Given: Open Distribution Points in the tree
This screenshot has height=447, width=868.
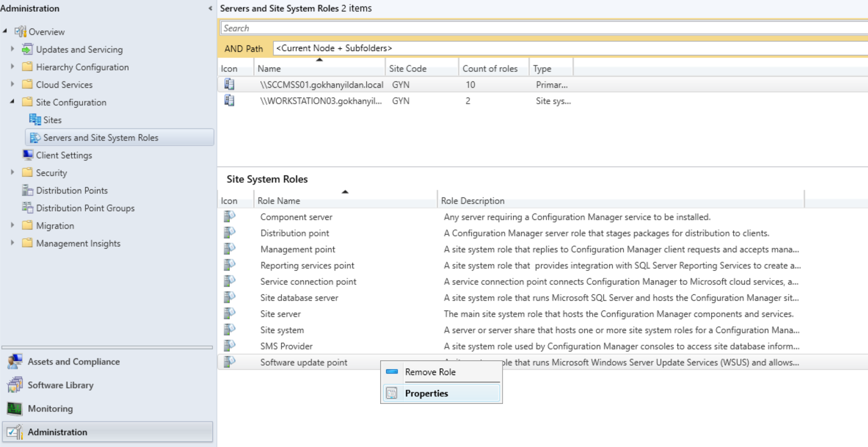Looking at the screenshot, I should coord(72,190).
